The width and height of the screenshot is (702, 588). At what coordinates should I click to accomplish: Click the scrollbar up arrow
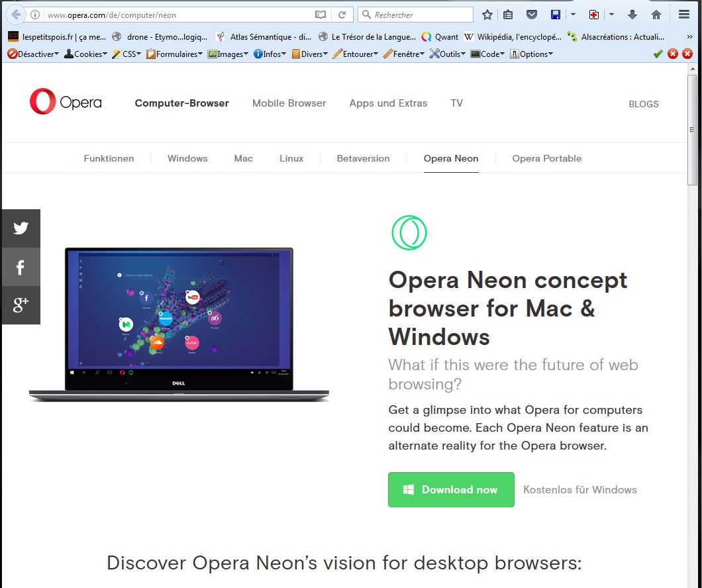[693, 70]
